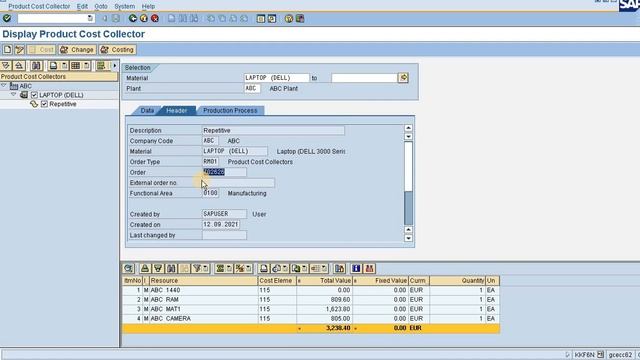The height and width of the screenshot is (360, 640).
Task: Select the Header tab
Action: (177, 111)
